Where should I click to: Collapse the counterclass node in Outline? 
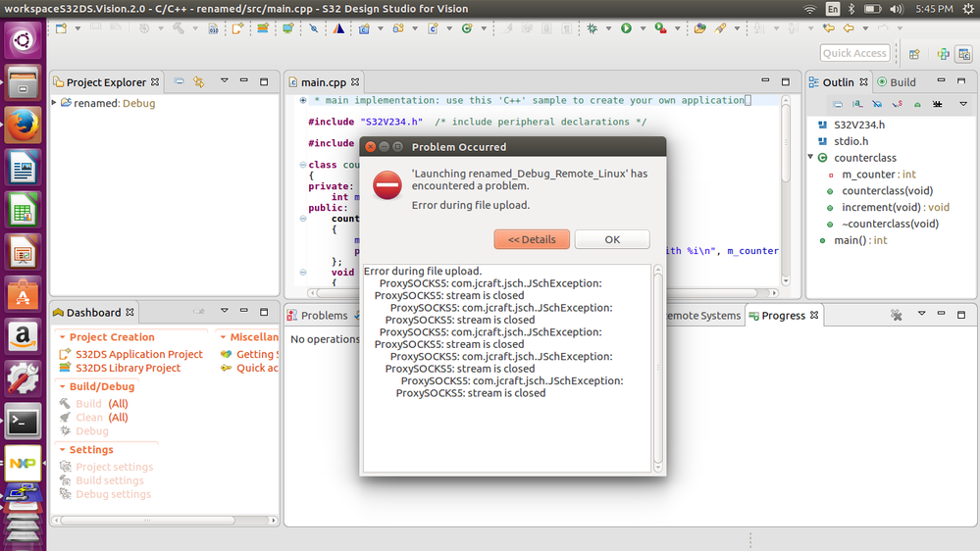810,157
